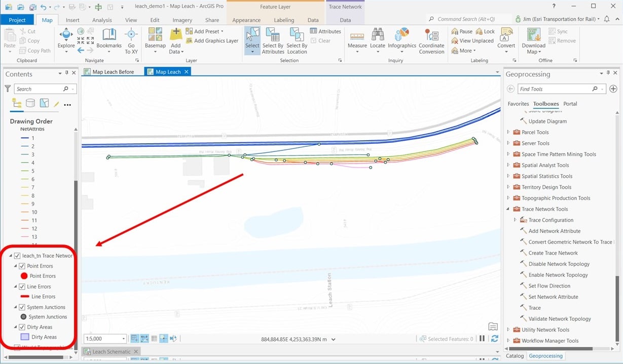Viewport: 623px width, 364px height.
Task: Expand the Spatial Analyst Tools toolbox
Action: (508, 165)
